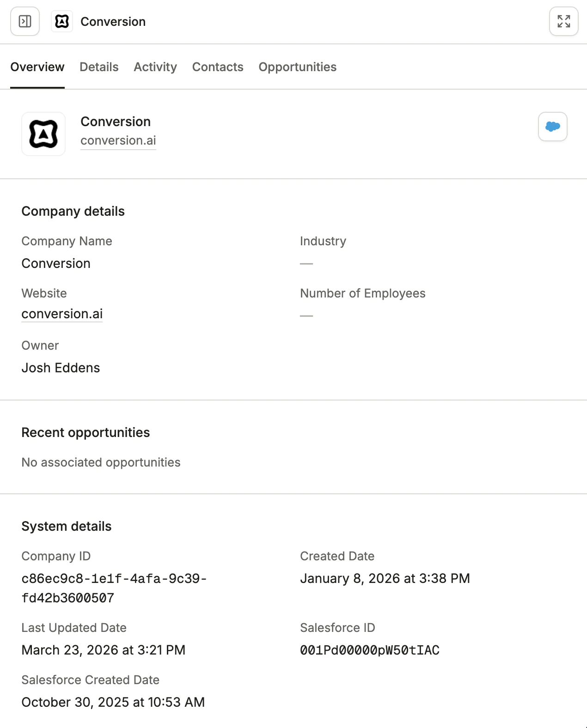Open conversion.ai link under company title
The width and height of the screenshot is (587, 728).
(x=118, y=140)
